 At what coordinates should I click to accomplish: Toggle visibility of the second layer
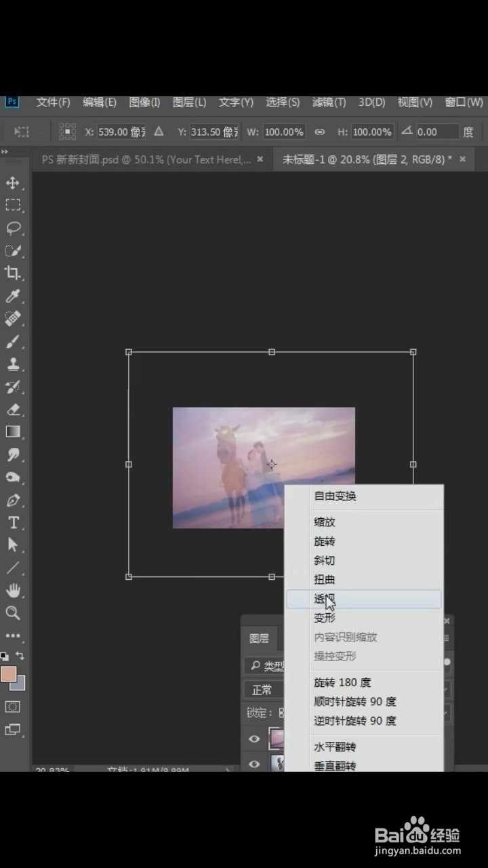click(x=254, y=764)
